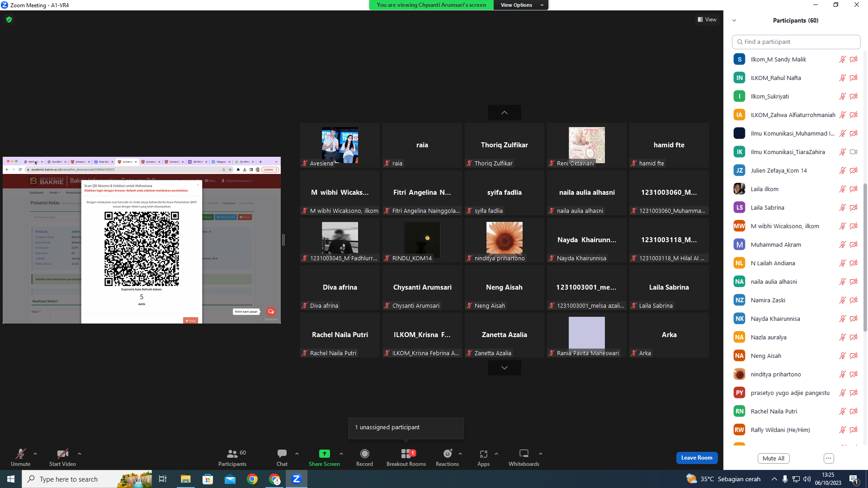Click the Find a participant search field
The width and height of the screenshot is (868, 488).
796,42
